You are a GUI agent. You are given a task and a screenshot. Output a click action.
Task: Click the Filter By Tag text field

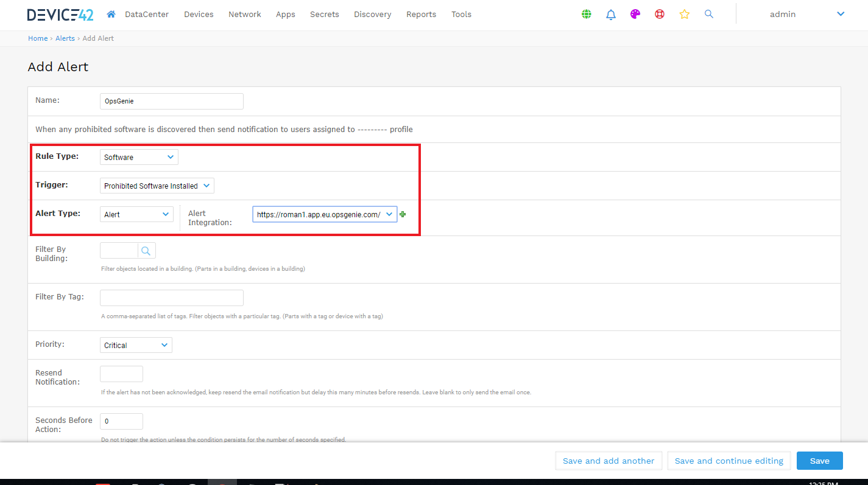(x=171, y=298)
